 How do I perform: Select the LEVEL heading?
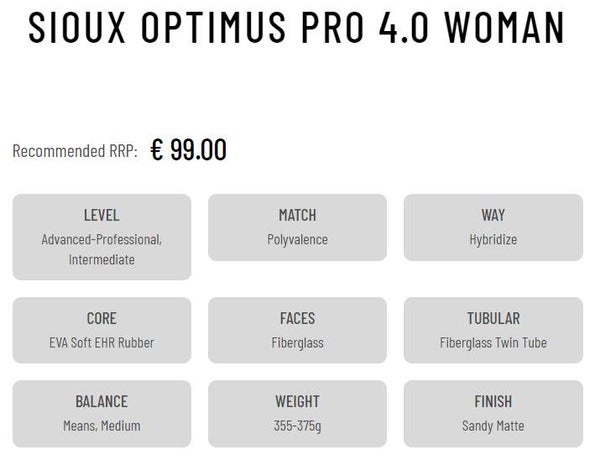(x=102, y=215)
